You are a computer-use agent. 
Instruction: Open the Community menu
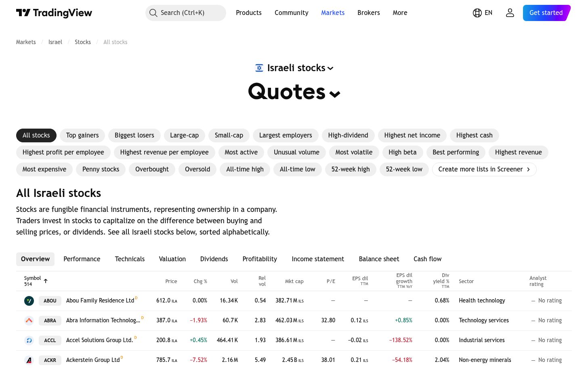pyautogui.click(x=292, y=13)
